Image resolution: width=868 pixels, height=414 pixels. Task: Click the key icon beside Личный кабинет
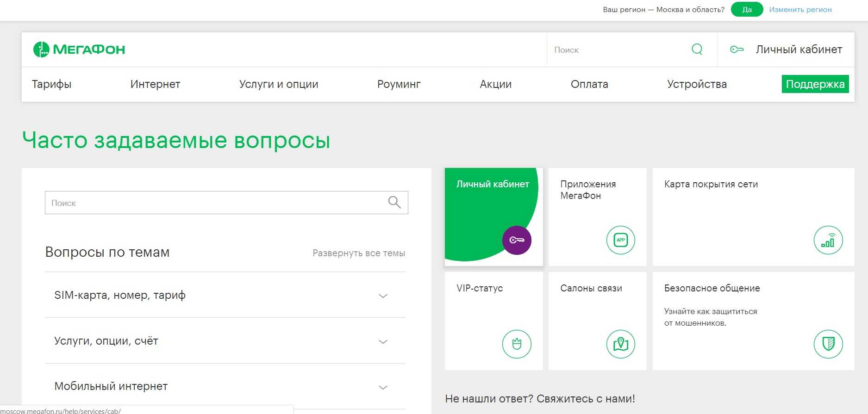point(737,49)
